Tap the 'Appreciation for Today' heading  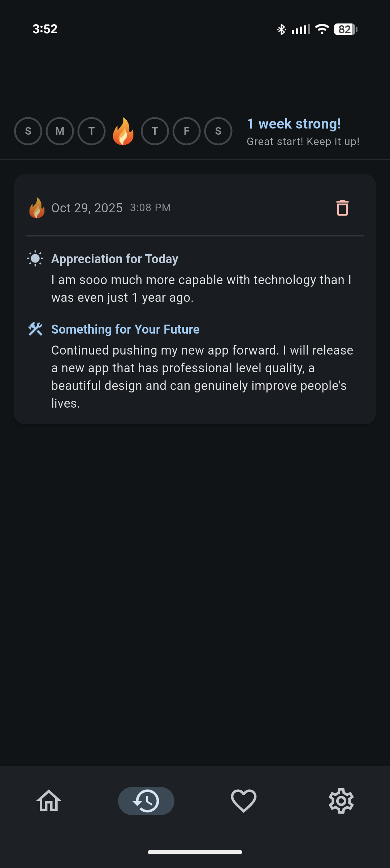115,259
